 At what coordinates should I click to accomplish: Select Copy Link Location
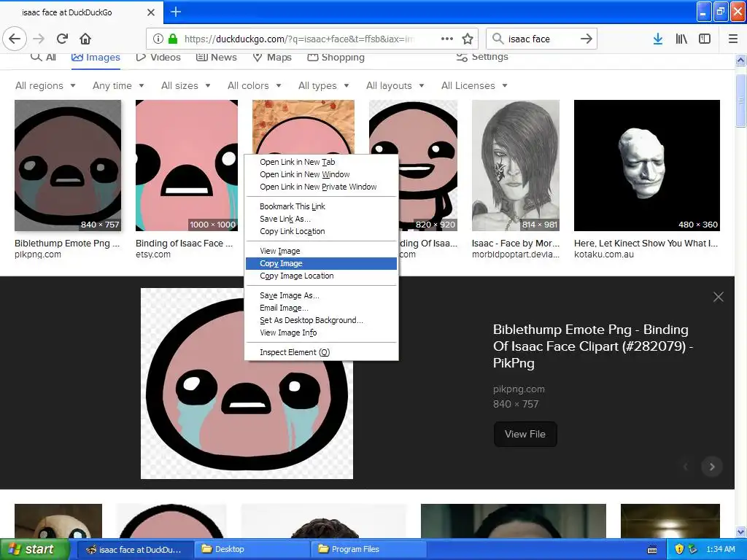tap(321, 231)
